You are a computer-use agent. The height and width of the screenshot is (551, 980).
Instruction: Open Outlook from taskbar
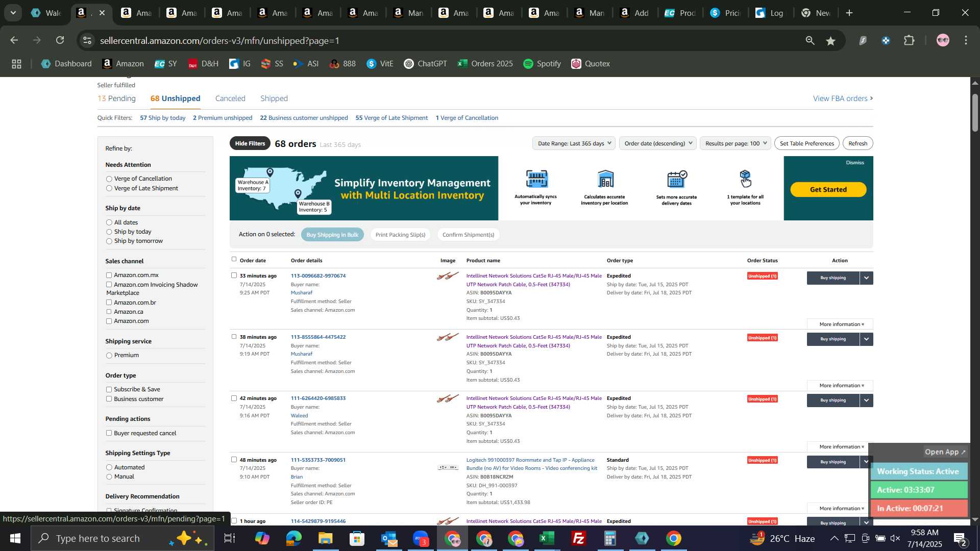coord(388,538)
